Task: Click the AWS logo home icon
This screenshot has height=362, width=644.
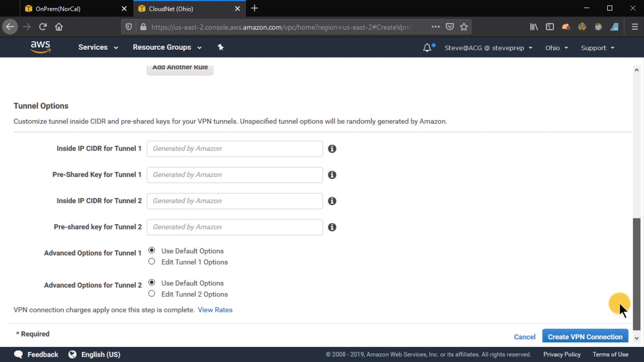Action: [x=40, y=47]
